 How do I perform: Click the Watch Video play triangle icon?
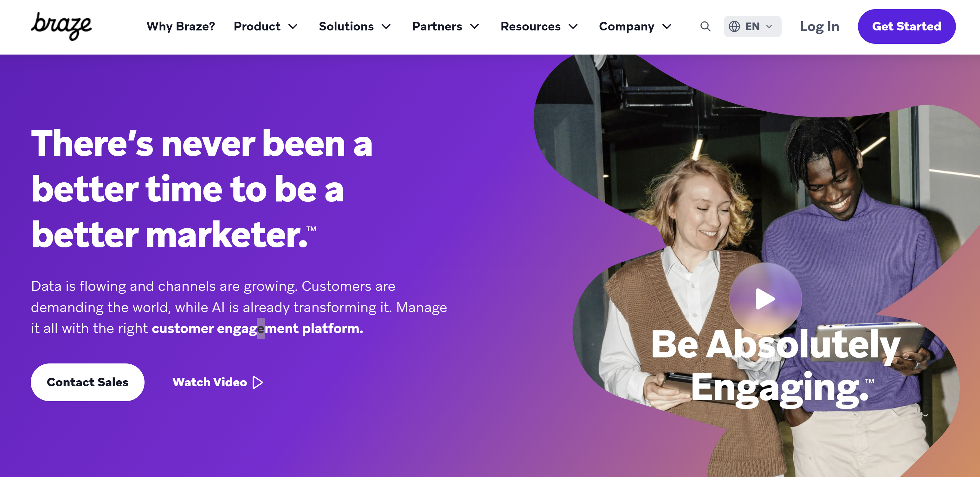tap(258, 382)
